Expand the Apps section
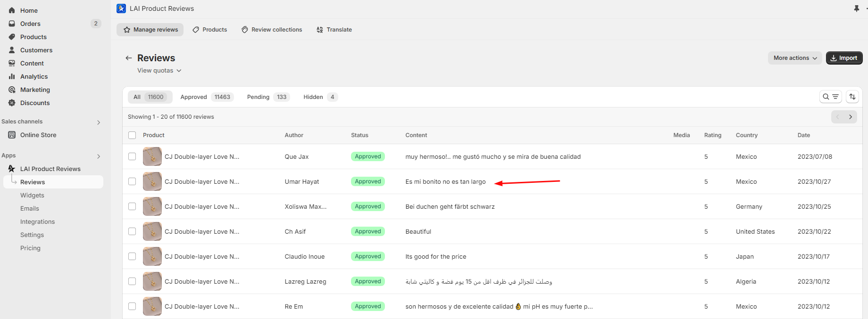 pos(99,156)
